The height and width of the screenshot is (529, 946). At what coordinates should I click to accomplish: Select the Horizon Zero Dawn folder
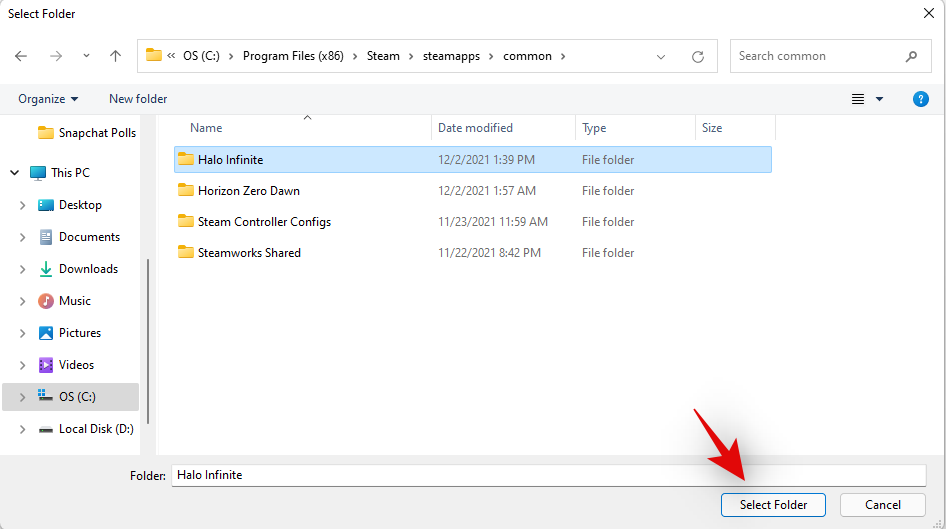(248, 191)
